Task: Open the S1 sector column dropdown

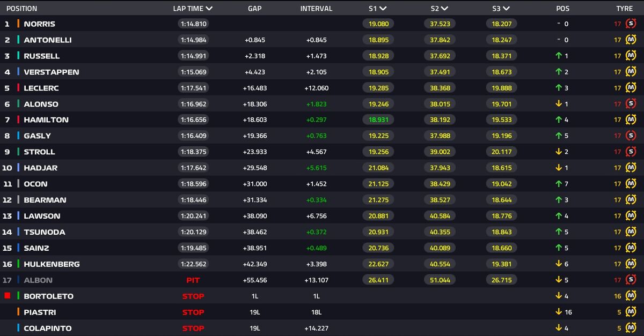Action: (383, 9)
